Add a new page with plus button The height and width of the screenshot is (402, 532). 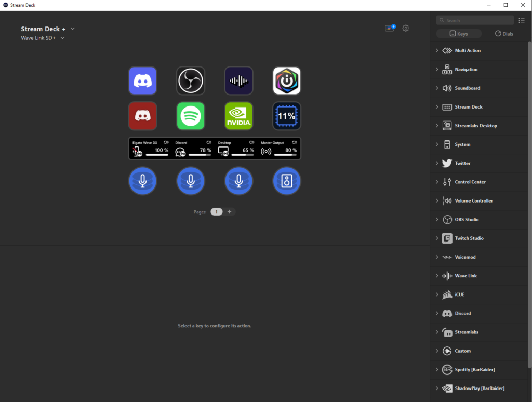point(229,211)
